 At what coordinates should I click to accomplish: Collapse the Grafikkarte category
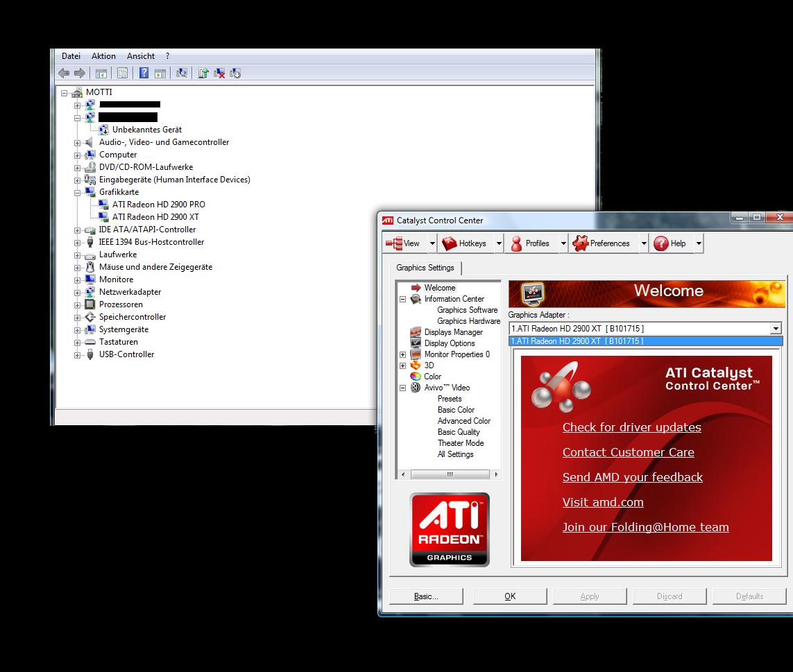tap(78, 193)
